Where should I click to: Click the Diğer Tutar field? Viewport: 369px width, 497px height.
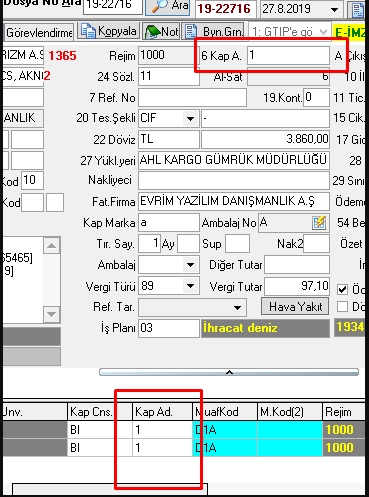pyautogui.click(x=297, y=265)
